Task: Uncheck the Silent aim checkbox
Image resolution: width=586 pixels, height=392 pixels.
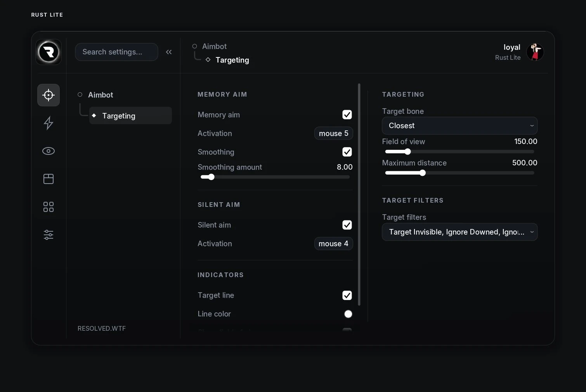Action: [347, 225]
